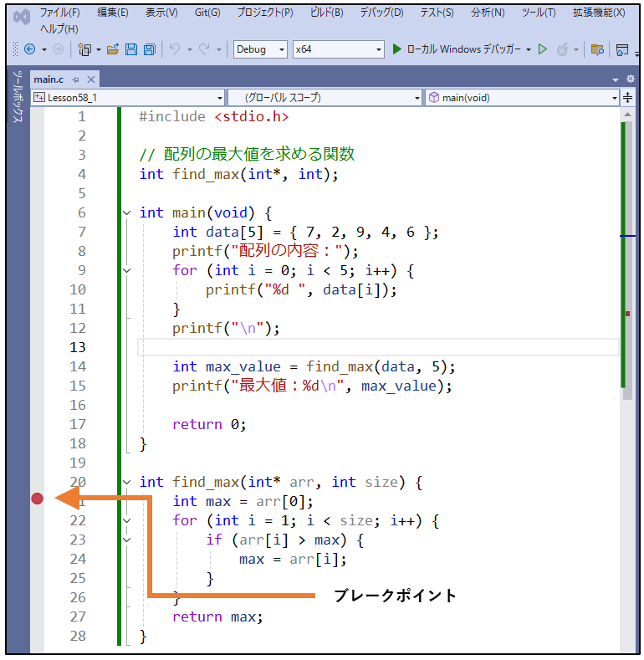
Task: Open the ビルド(B) menu
Action: tap(325, 13)
